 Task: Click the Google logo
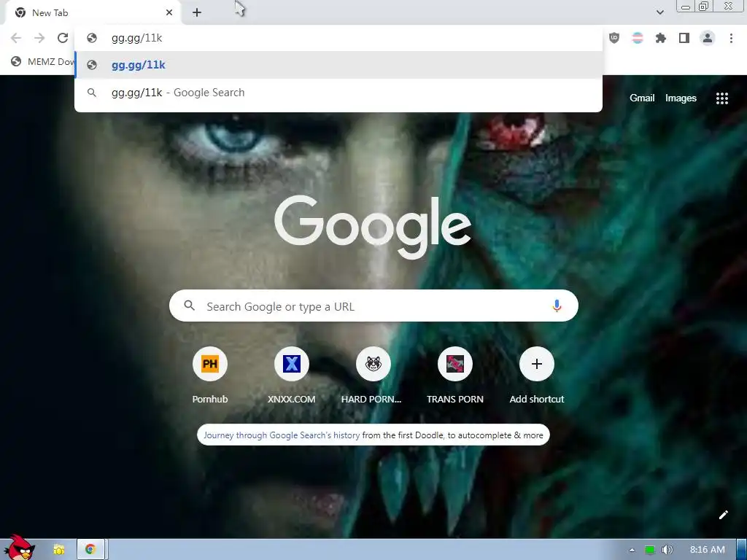point(373,227)
